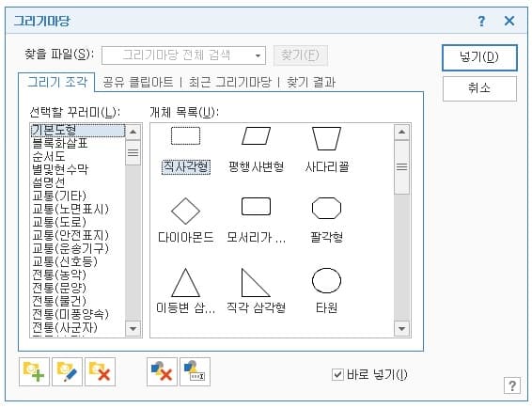
Task: Select 교통(안전표지) in bundle list
Action: (78, 235)
